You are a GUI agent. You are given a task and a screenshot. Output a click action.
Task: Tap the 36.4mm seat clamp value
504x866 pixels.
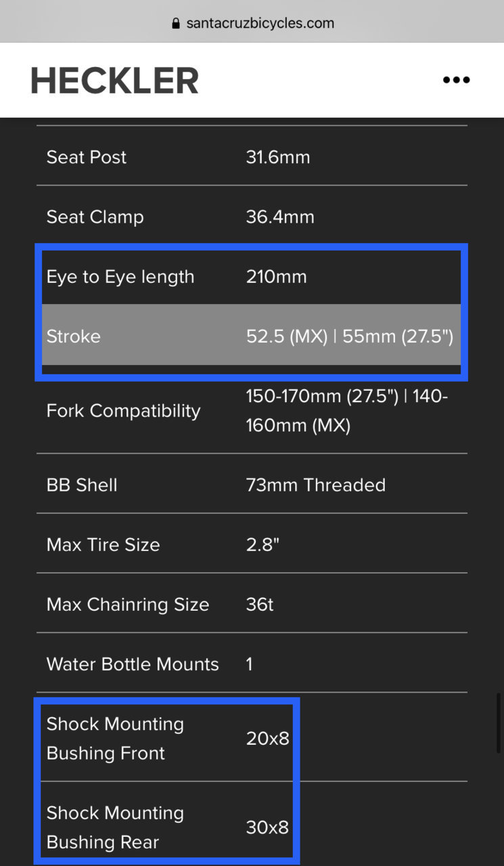(x=280, y=217)
